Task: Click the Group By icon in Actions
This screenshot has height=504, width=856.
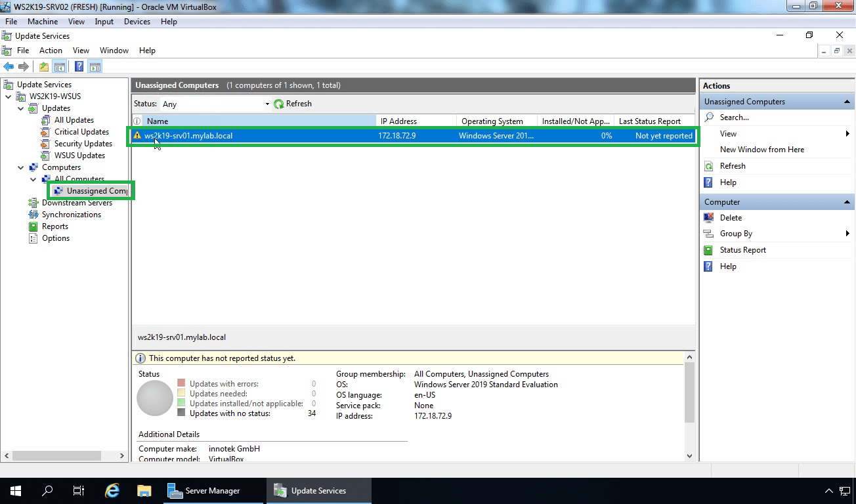Action: (708, 234)
